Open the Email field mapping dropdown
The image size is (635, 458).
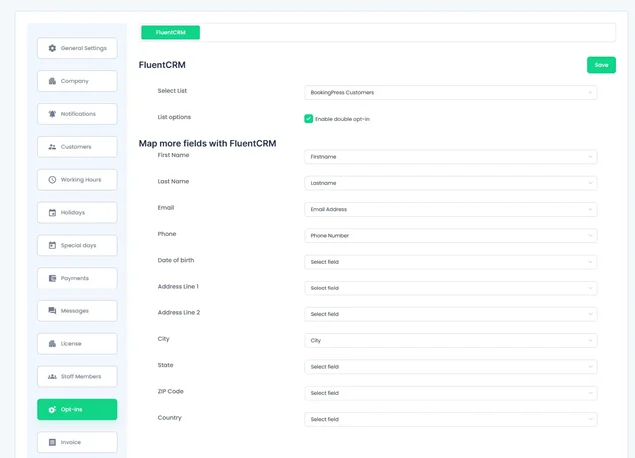pos(451,209)
